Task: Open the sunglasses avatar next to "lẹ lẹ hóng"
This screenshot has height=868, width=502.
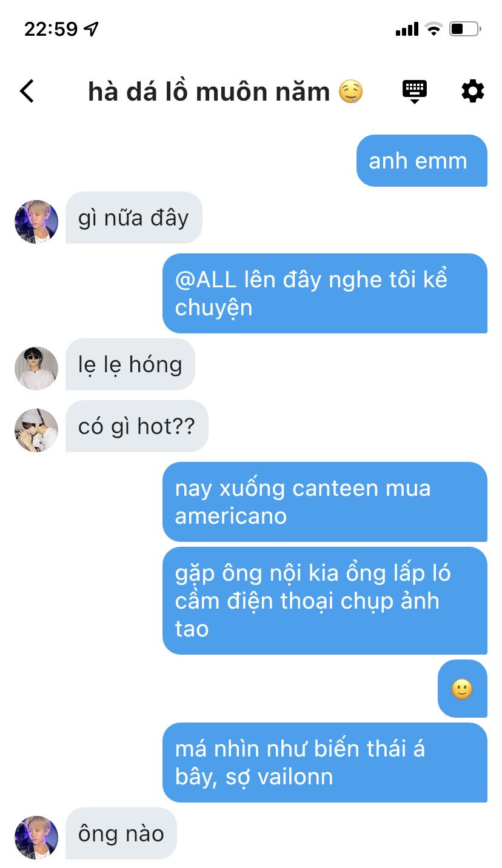Action: point(36,369)
